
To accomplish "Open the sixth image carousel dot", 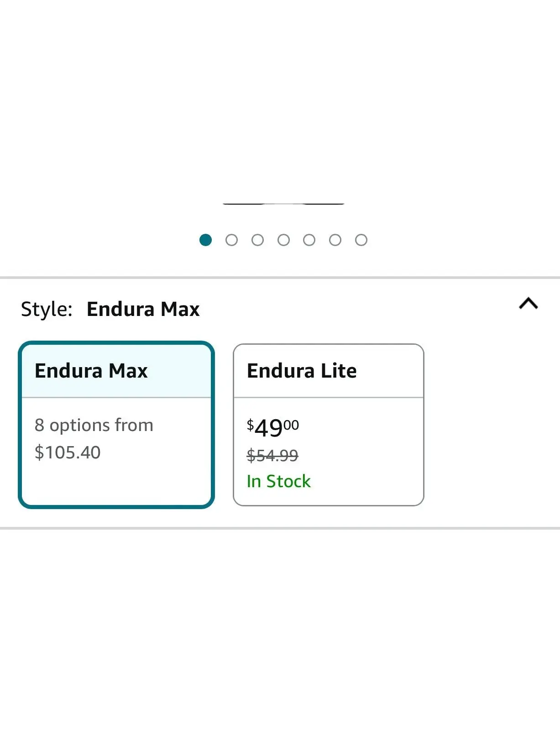I will click(x=335, y=240).
